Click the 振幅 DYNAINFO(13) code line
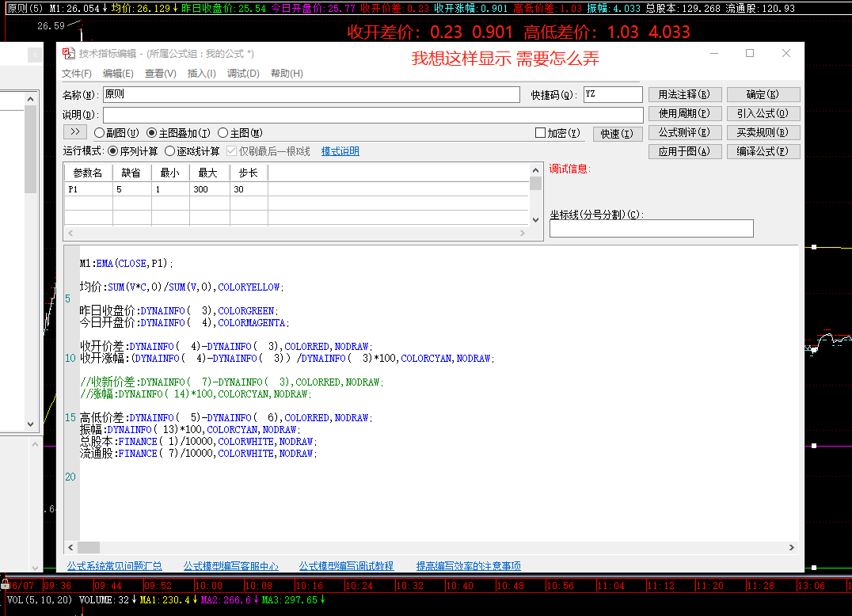852x616 pixels. (189, 430)
